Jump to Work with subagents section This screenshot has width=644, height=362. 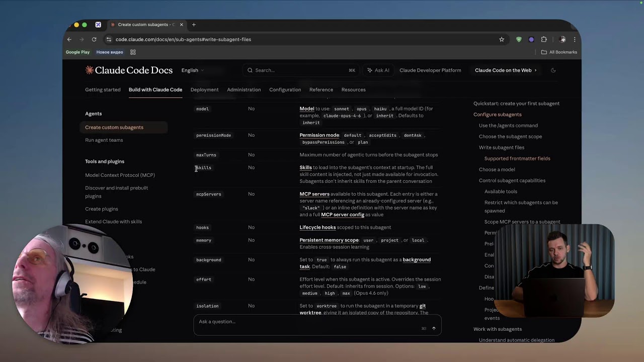point(498,329)
